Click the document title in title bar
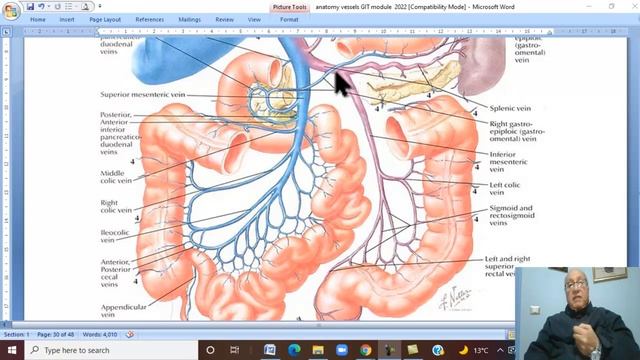 pos(415,7)
